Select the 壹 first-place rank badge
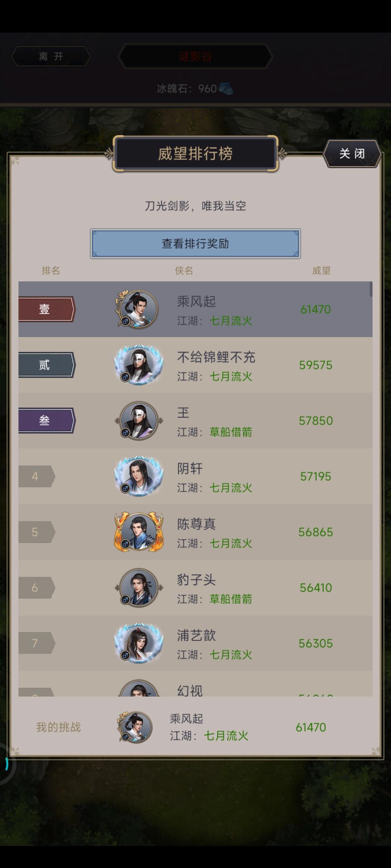The width and height of the screenshot is (391, 868). [x=47, y=309]
